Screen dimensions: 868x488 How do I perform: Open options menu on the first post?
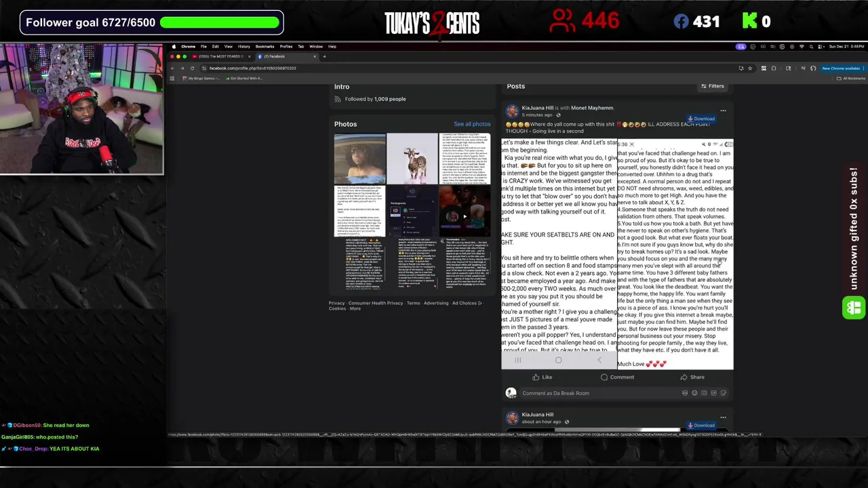coord(723,110)
